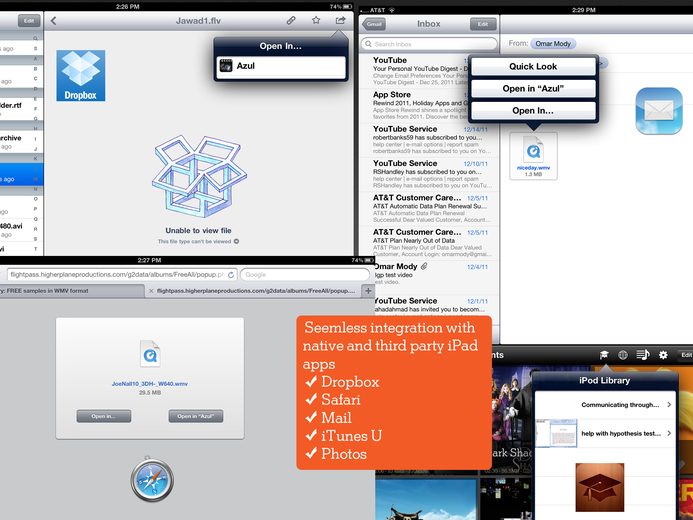Tap the share icon in Dropbox toolbar

click(340, 20)
